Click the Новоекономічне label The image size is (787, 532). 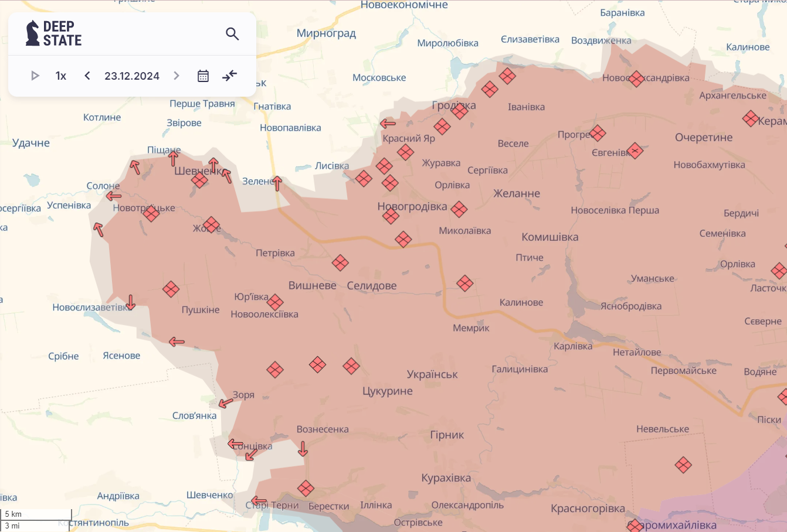point(404,5)
